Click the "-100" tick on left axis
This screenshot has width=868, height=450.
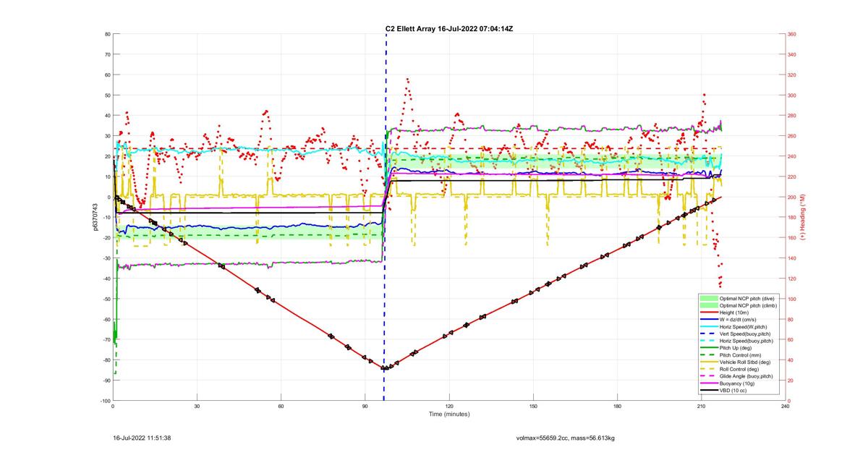(106, 401)
